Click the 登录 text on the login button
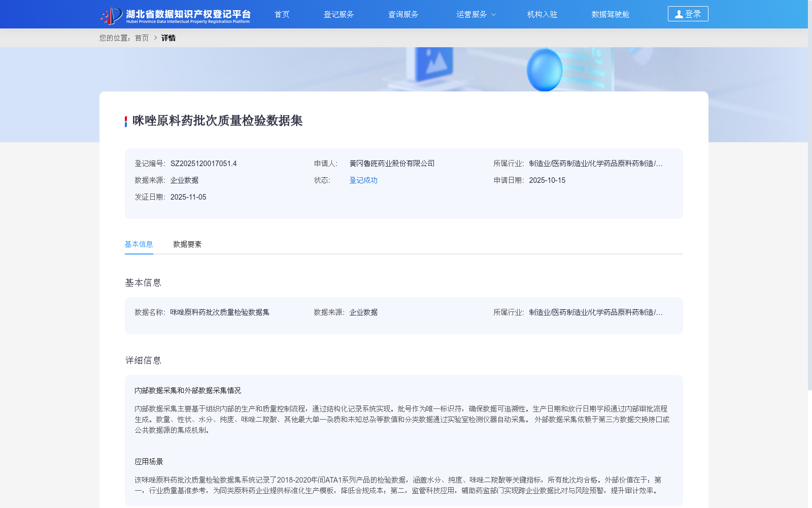 tap(693, 14)
